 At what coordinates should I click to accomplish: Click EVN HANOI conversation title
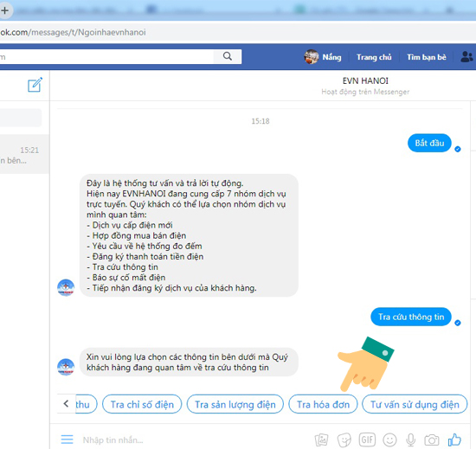tap(365, 80)
